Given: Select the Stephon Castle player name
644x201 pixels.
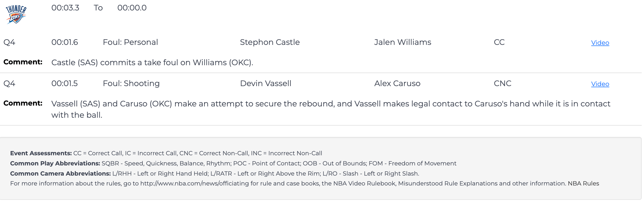Looking at the screenshot, I should (x=270, y=42).
